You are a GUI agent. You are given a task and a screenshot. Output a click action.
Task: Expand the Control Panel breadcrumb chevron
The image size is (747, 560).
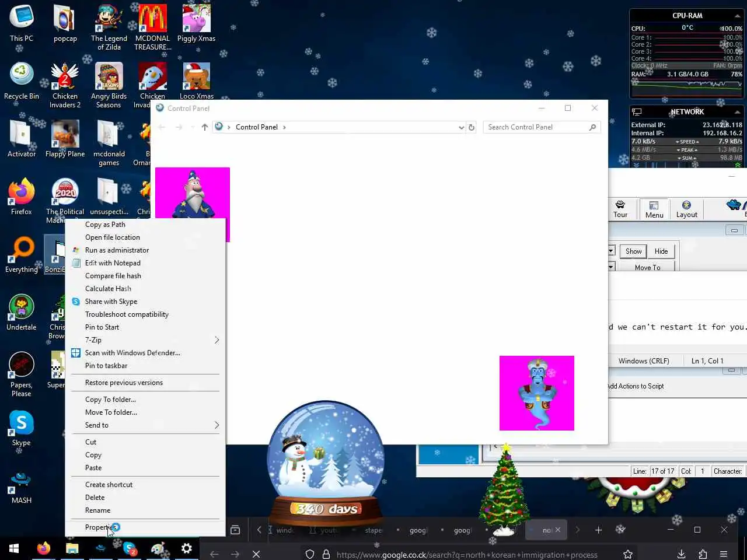click(284, 127)
